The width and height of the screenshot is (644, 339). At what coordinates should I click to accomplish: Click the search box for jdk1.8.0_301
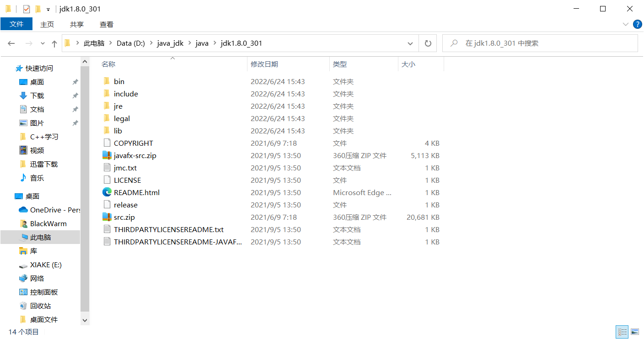[x=540, y=43]
